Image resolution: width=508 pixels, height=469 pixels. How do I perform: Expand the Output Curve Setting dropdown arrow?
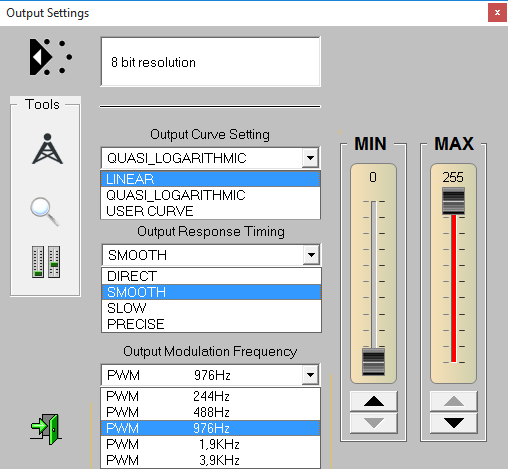pyautogui.click(x=310, y=158)
